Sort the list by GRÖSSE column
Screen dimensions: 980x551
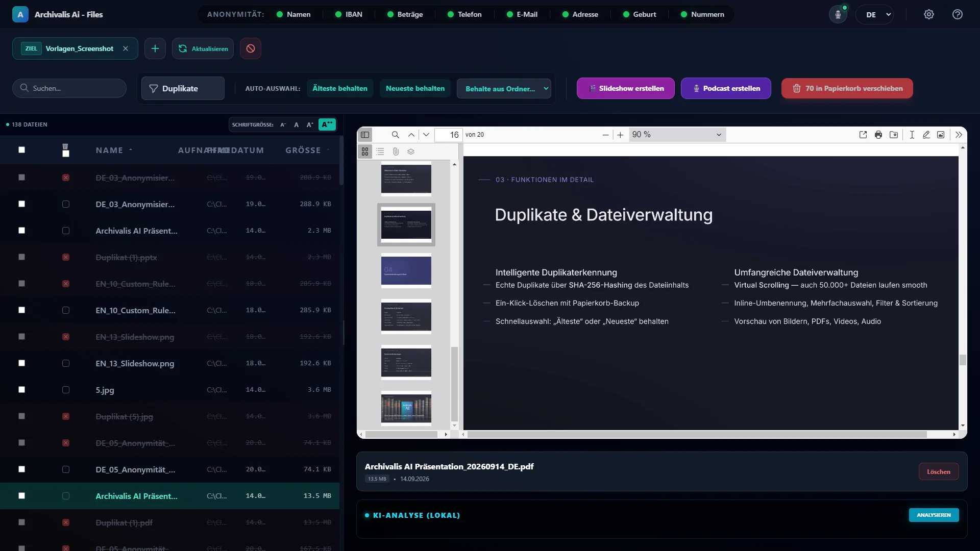[303, 150]
